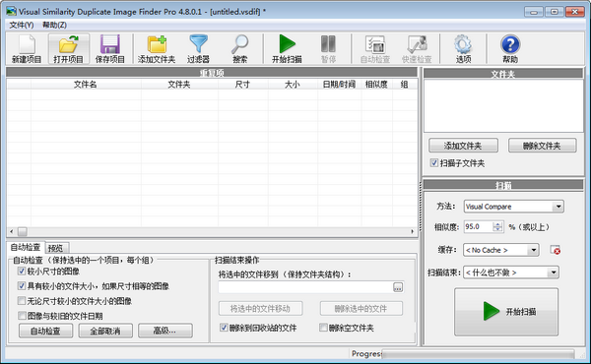The image size is (591, 364).
Task: Click 添加文件夹 toolbar folder icon
Action: pyautogui.click(x=157, y=48)
